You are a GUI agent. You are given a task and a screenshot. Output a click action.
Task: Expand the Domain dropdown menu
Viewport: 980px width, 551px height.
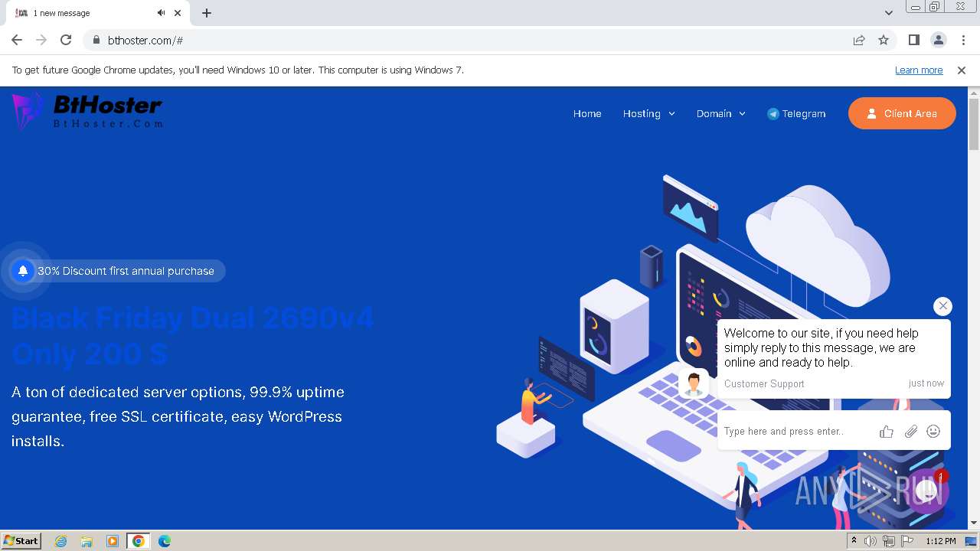[x=720, y=113]
